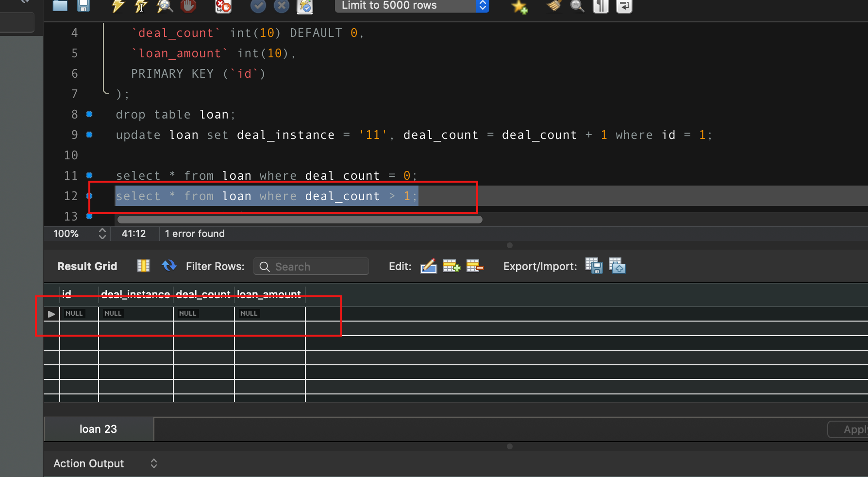
Task: Select NULL cell under deal_instance column
Action: (135, 314)
